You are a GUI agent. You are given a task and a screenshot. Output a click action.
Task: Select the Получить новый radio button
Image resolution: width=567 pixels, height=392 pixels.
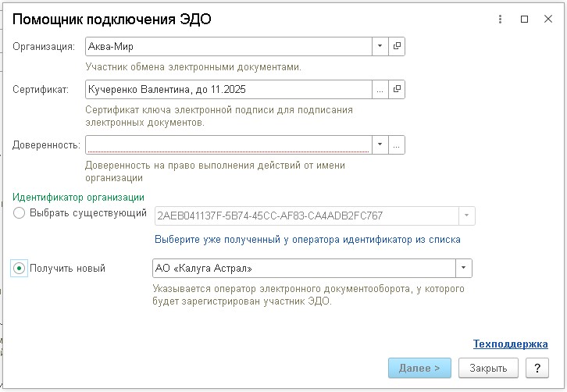19,269
